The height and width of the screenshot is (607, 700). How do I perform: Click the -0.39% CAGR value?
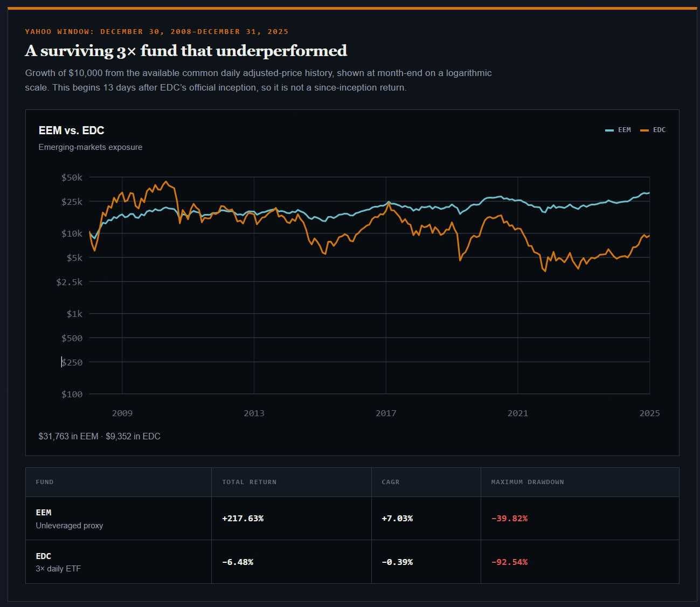pos(397,562)
